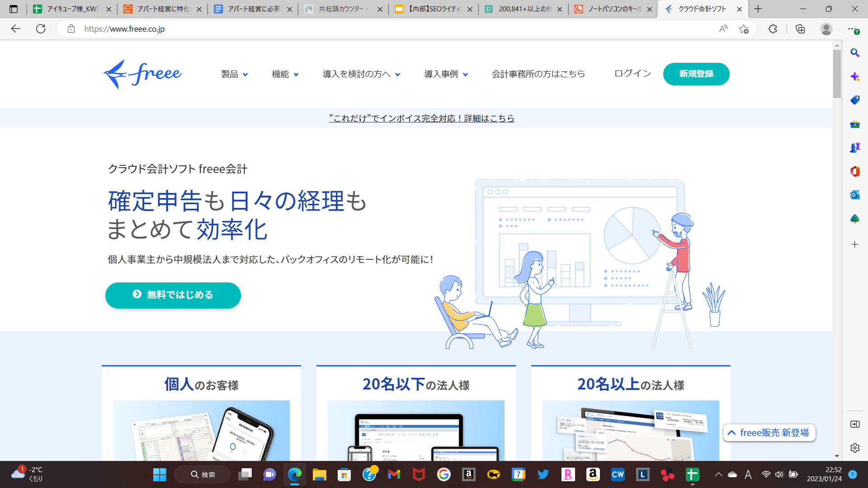Add this page to favorites with the star icon
This screenshot has width=868, height=488.
coord(744,29)
